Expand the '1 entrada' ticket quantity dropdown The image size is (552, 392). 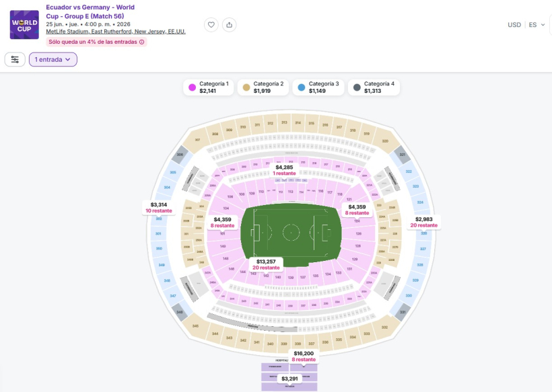tap(53, 59)
